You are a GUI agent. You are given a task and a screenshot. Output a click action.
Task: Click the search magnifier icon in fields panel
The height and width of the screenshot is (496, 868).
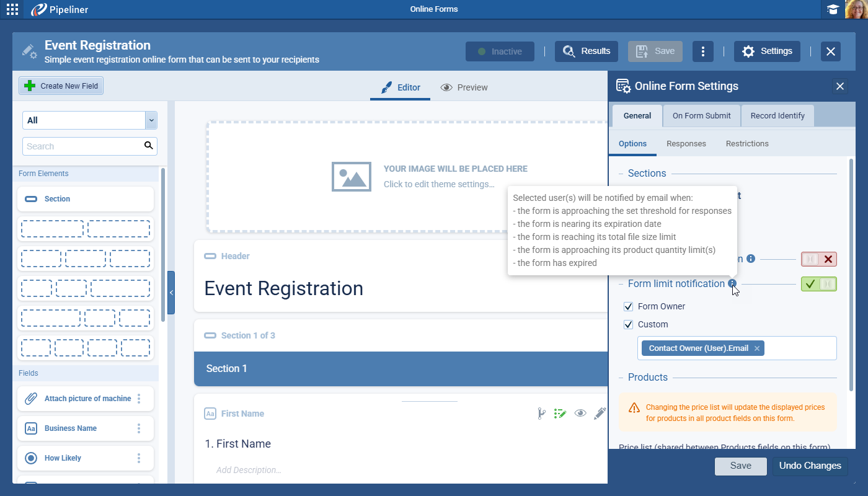point(148,146)
